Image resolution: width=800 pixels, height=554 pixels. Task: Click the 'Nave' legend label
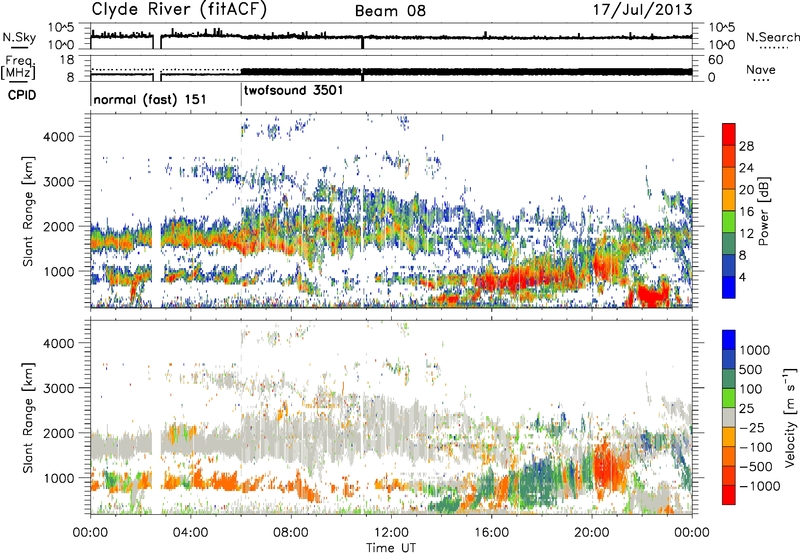[761, 69]
